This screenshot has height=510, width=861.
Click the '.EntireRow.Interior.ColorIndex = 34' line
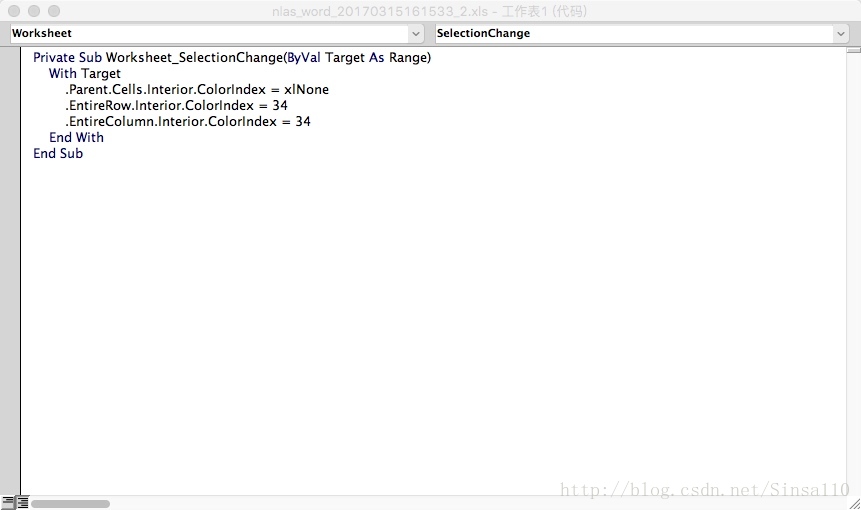(176, 105)
